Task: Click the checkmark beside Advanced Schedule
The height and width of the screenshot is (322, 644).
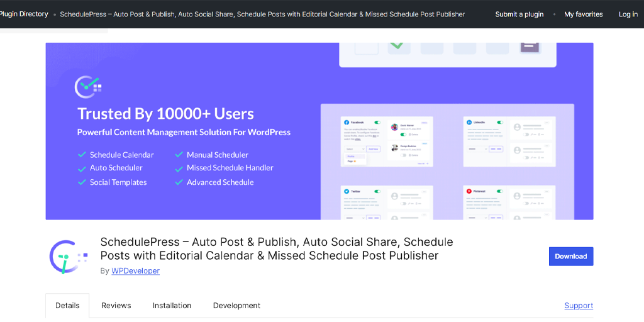Action: pos(179,182)
